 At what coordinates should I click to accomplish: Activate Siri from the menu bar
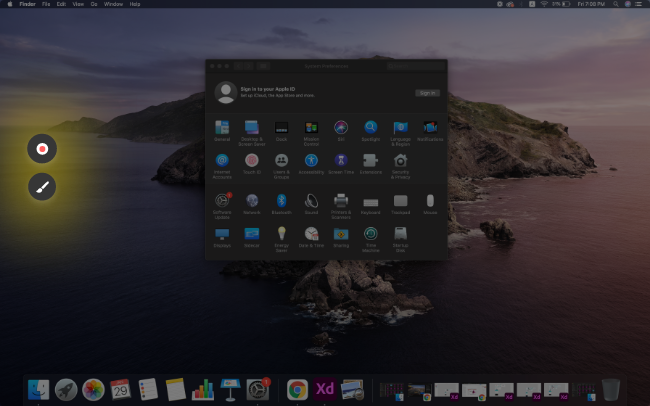628,4
